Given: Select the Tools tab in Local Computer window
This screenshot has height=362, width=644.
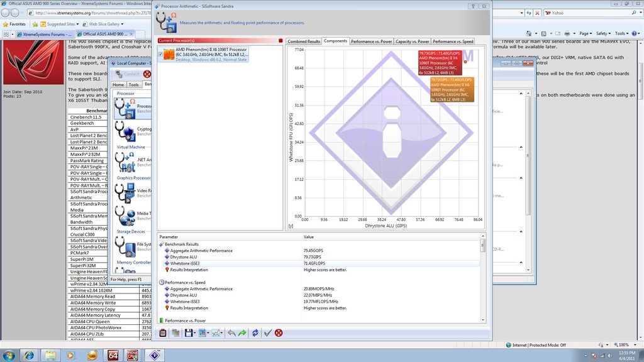Looking at the screenshot, I should coord(133,85).
